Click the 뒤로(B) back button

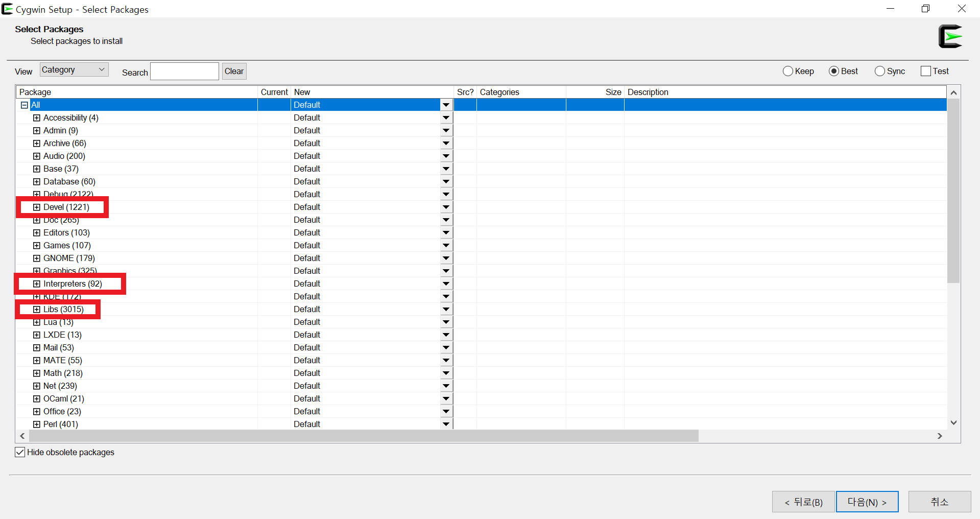tap(803, 502)
